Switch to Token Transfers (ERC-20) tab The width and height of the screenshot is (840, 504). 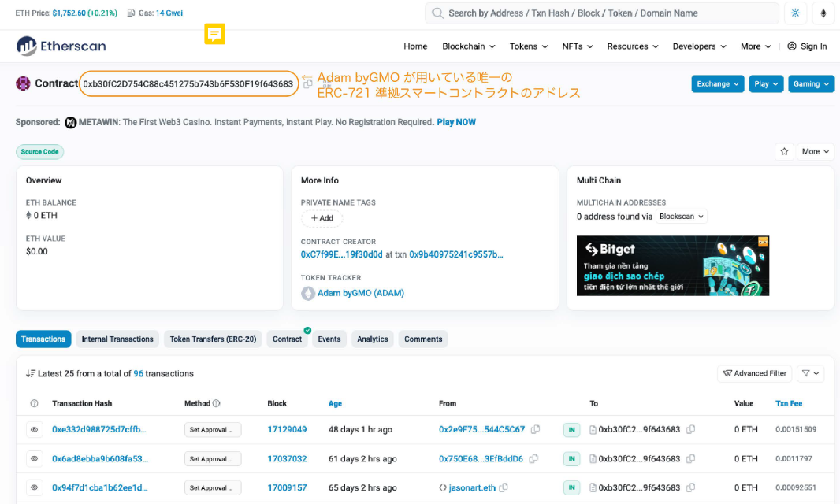coord(213,339)
